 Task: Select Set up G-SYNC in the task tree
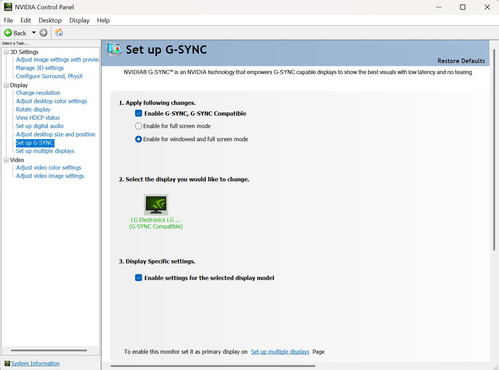pos(35,143)
